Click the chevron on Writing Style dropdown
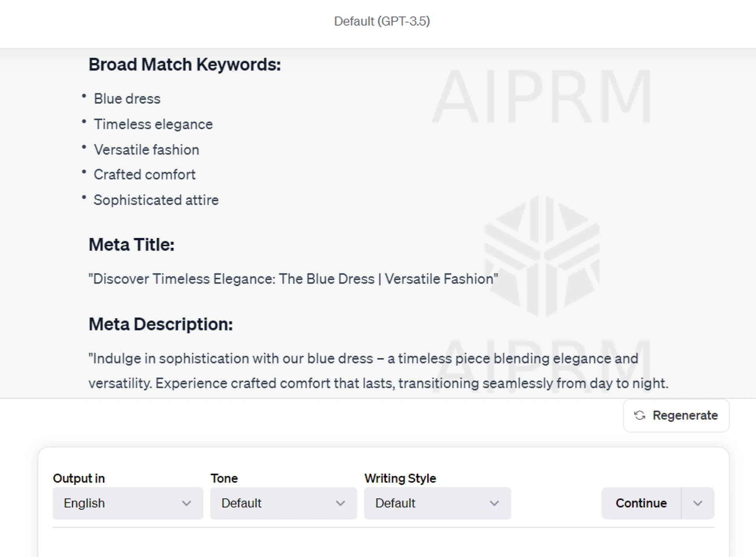The width and height of the screenshot is (756, 557). coord(494,503)
